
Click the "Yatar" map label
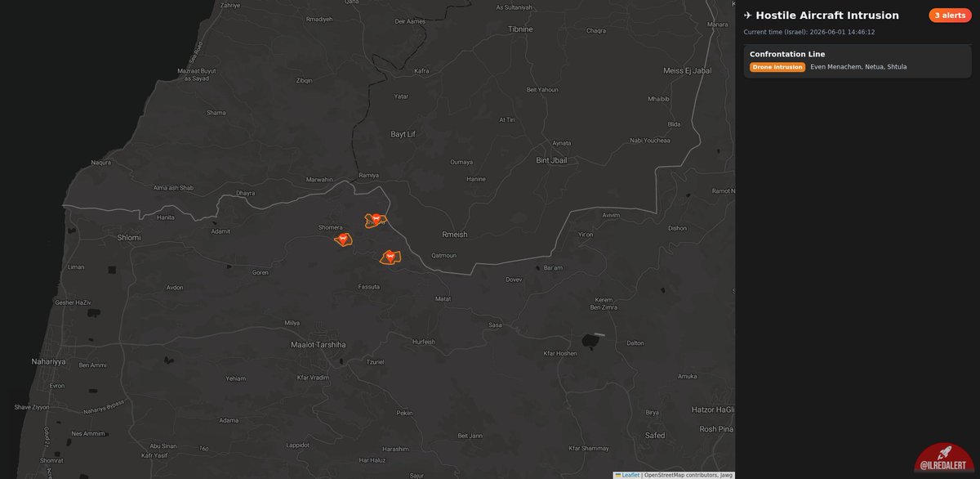coord(401,96)
